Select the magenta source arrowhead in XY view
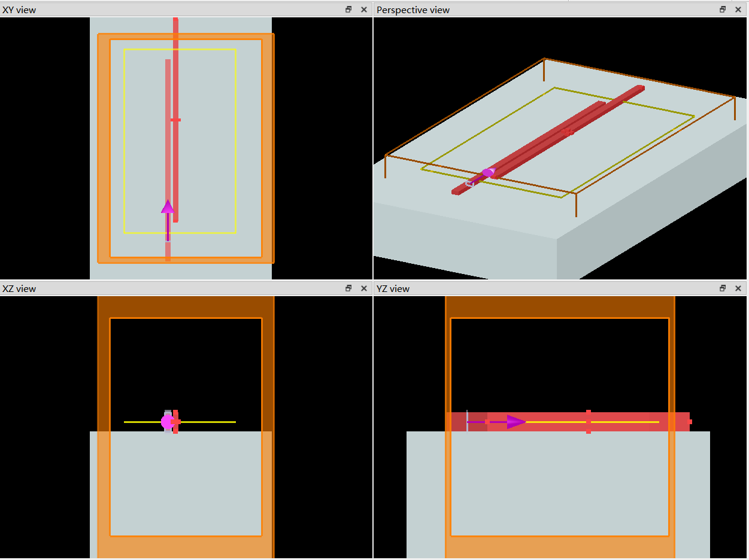The height and width of the screenshot is (560, 749). [x=168, y=206]
